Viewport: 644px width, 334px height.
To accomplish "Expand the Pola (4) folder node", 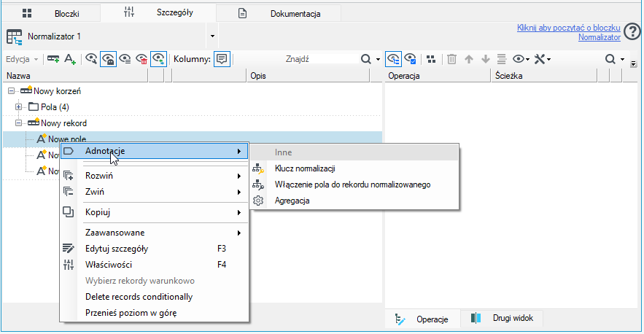I will pyautogui.click(x=18, y=106).
